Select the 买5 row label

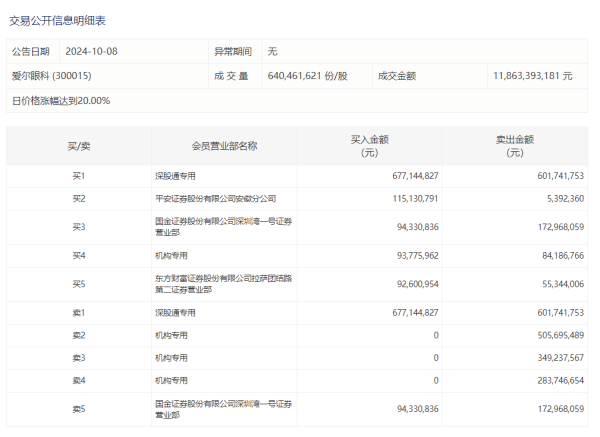point(79,284)
